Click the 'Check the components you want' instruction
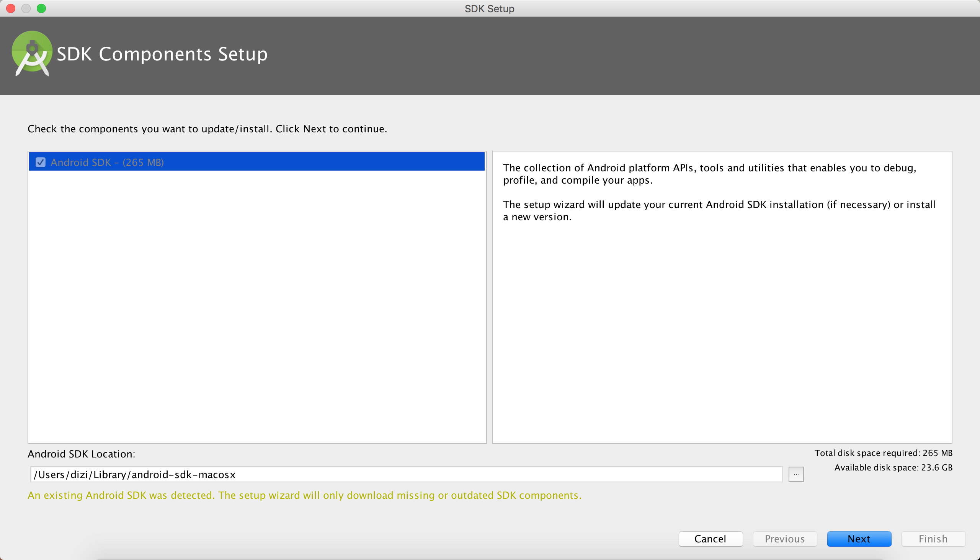This screenshot has height=560, width=980. tap(207, 129)
